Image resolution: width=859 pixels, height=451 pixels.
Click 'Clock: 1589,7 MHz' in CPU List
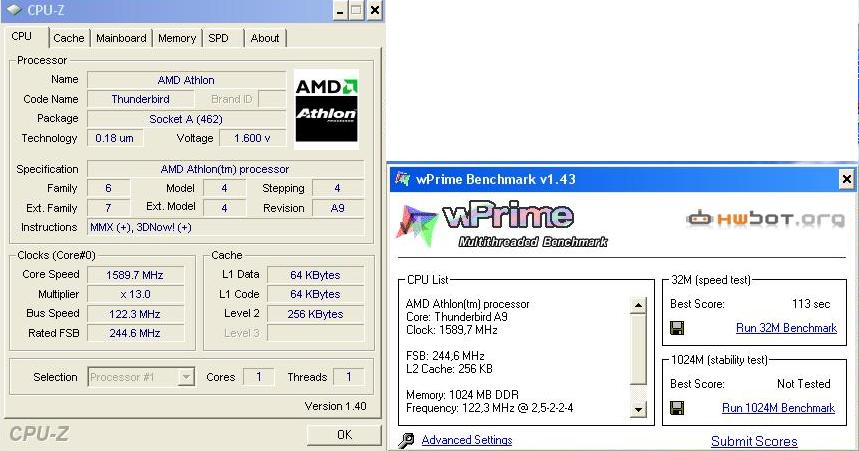click(452, 330)
